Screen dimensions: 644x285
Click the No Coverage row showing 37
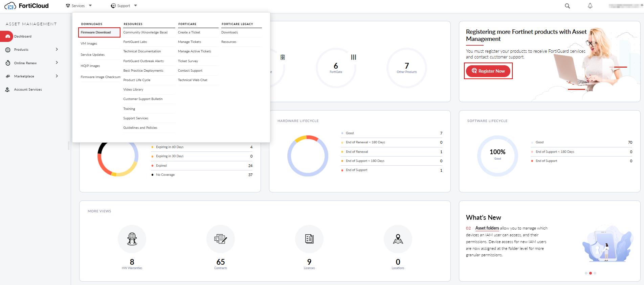[202, 175]
